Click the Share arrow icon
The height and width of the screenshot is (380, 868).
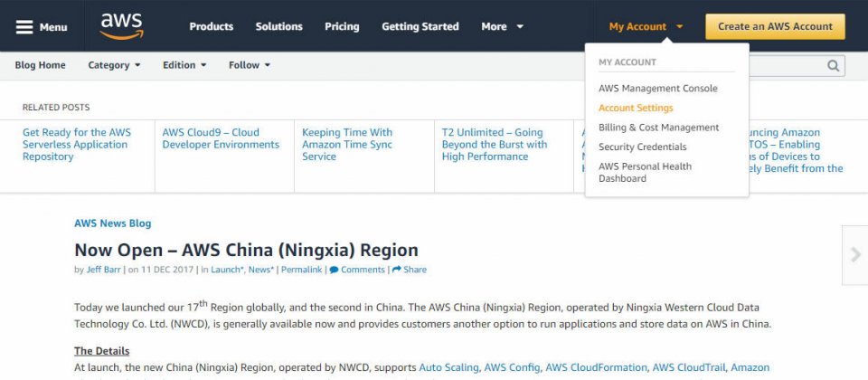pyautogui.click(x=396, y=270)
